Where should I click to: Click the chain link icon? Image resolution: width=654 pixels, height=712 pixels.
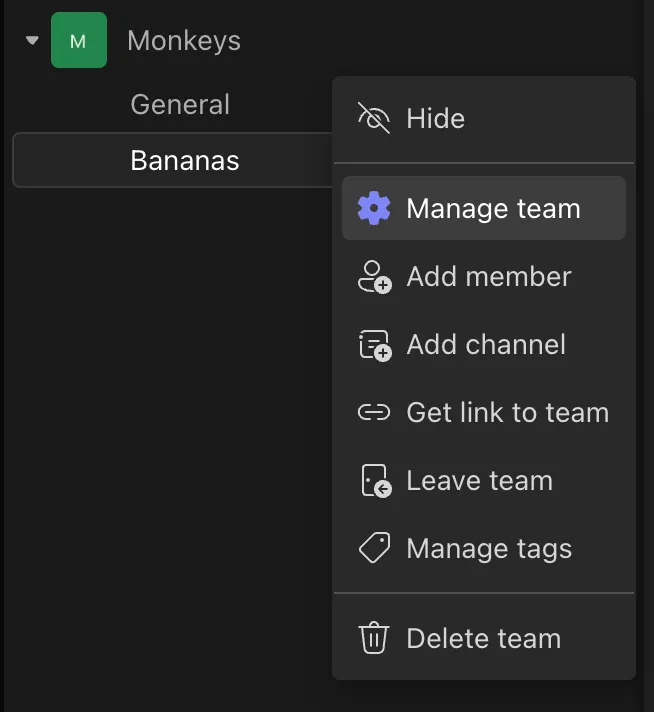click(374, 412)
